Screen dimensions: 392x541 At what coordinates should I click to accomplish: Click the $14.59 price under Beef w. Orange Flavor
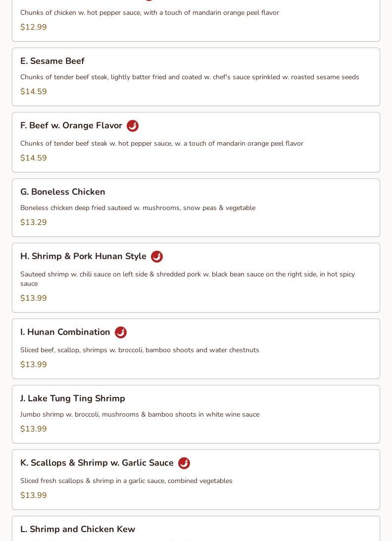click(x=34, y=158)
